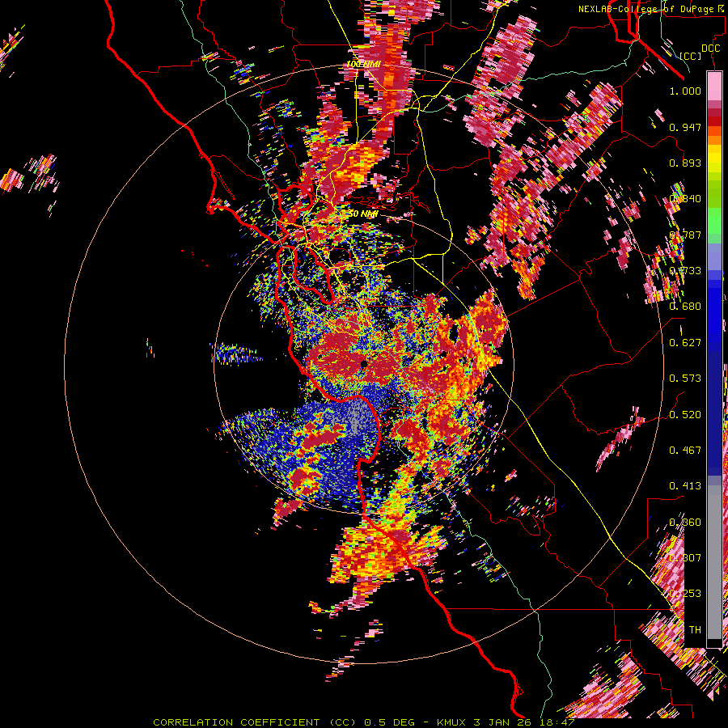Click the 0.627 scale label
This screenshot has width=728, height=728.
[685, 343]
